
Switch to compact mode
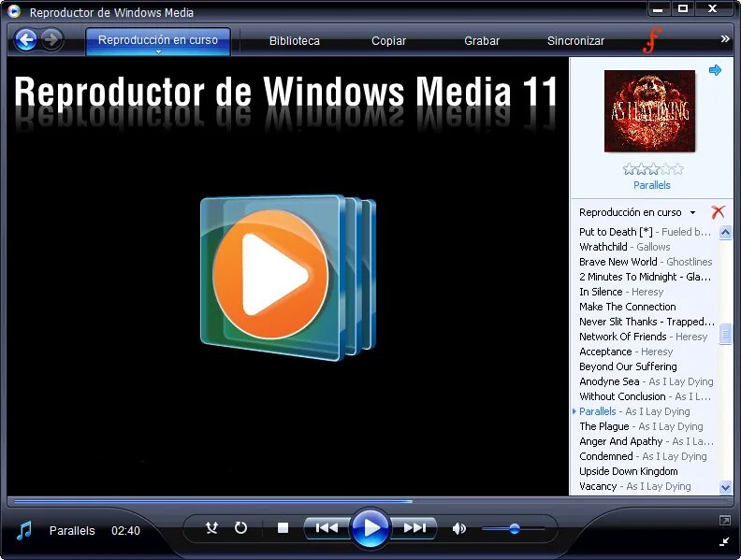point(724,541)
